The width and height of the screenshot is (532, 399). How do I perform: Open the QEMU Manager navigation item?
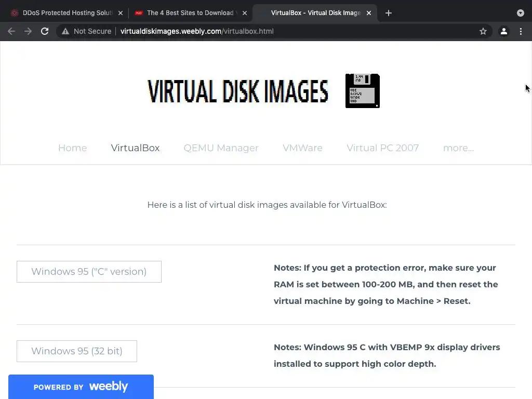coord(221,148)
